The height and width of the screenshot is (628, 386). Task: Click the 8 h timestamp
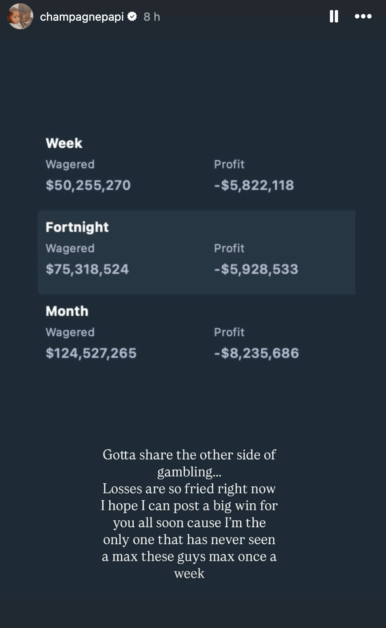152,17
